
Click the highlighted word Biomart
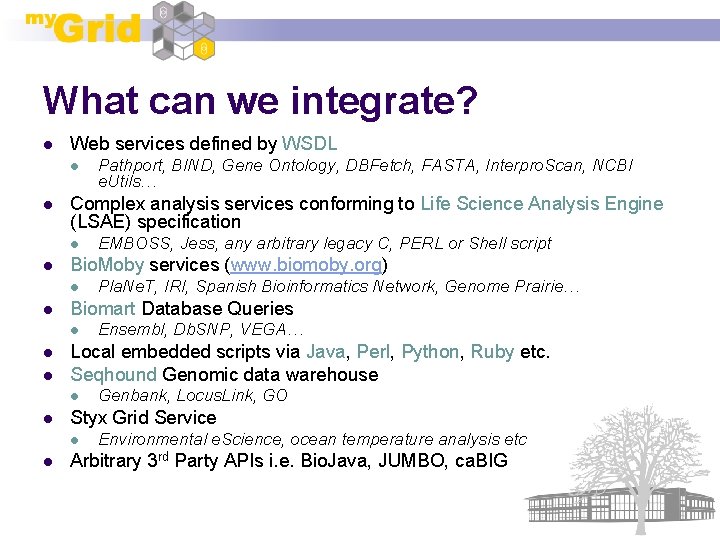(103, 309)
